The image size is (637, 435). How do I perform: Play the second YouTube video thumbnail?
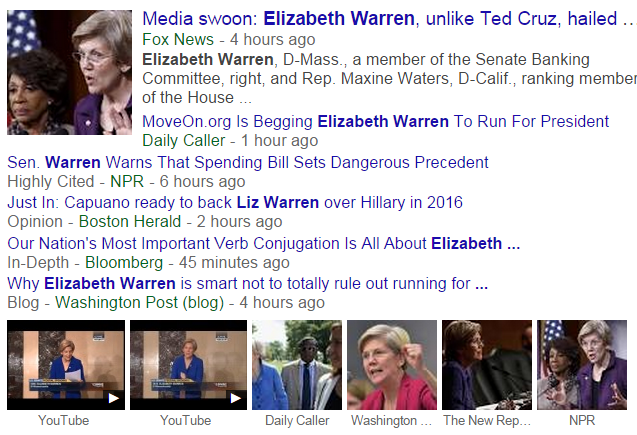click(188, 365)
